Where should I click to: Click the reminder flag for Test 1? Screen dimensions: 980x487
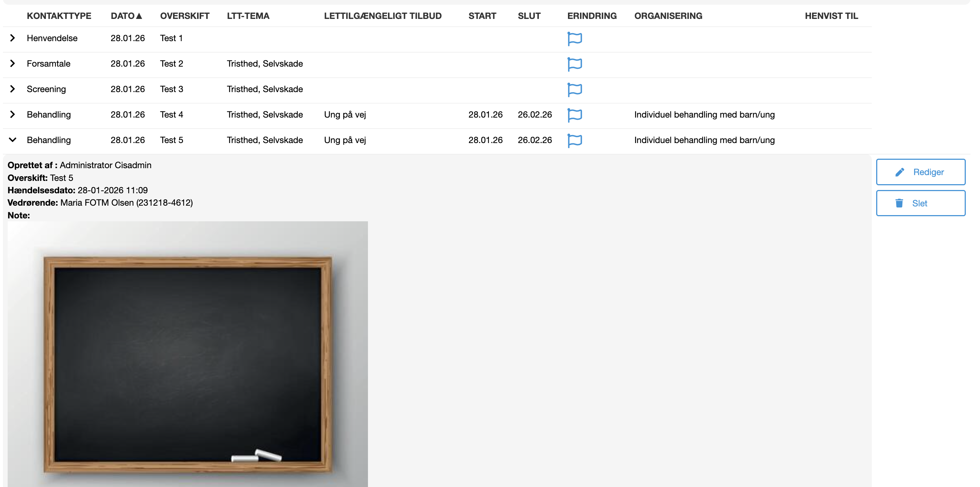tap(575, 38)
